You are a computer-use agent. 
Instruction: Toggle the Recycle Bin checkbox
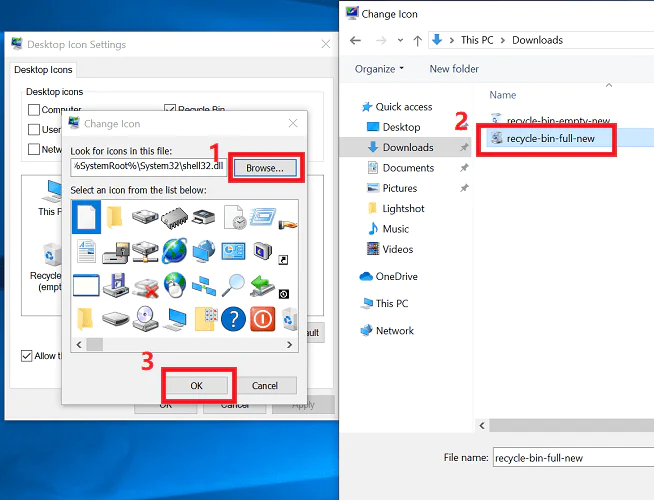[x=170, y=110]
